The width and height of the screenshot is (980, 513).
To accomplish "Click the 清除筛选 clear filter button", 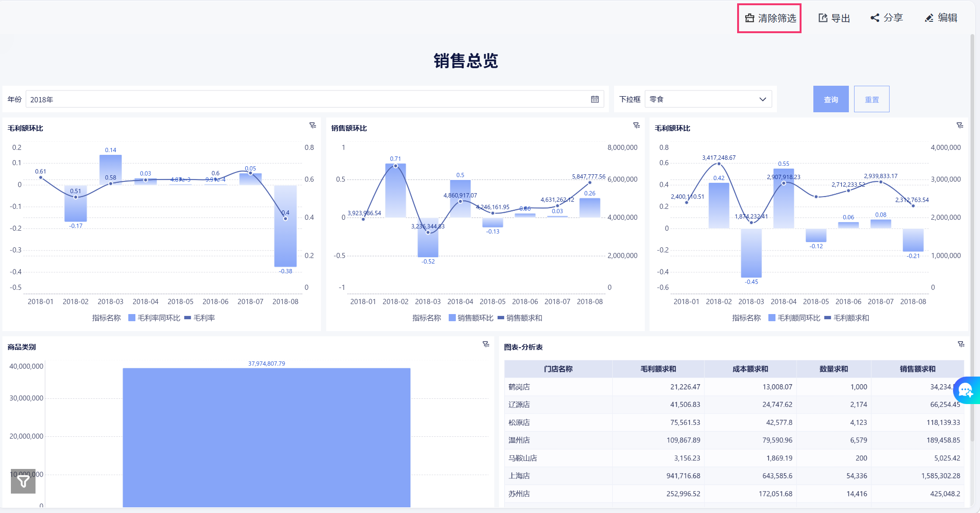I will [x=770, y=18].
